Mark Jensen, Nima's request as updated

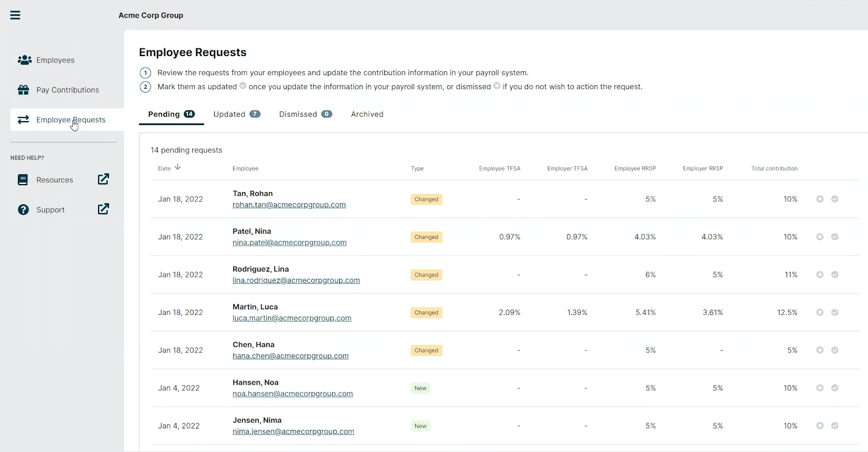[x=835, y=426]
